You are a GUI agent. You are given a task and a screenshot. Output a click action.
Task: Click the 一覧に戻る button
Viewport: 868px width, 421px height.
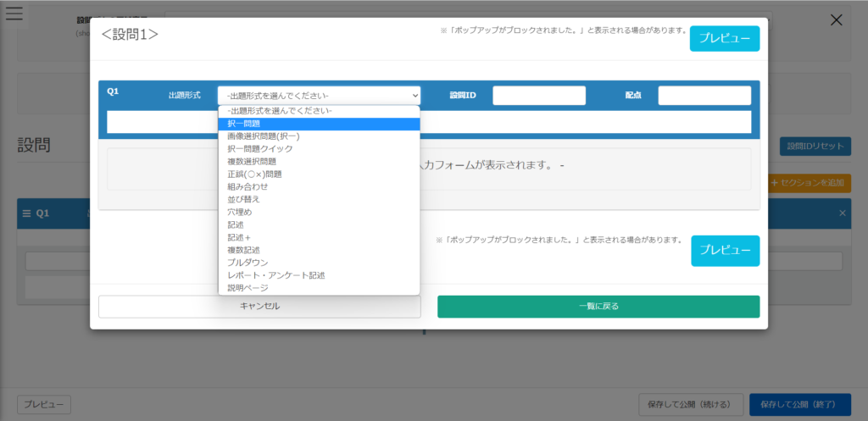(x=598, y=307)
